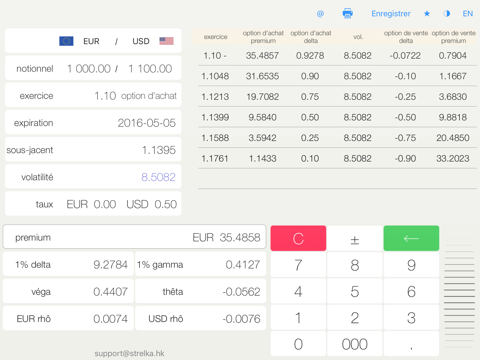Click the Enregistrer link
This screenshot has width=480, height=360.
[x=391, y=14]
